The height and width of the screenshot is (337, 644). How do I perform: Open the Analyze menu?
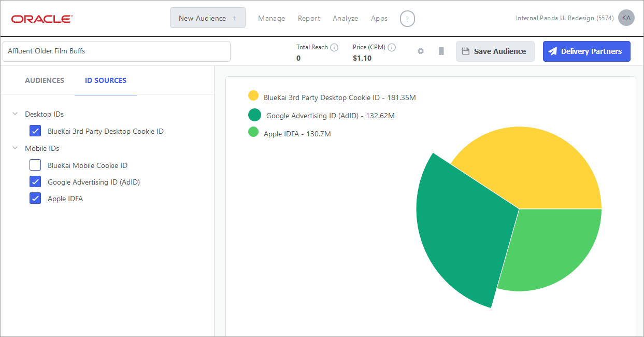(x=346, y=18)
